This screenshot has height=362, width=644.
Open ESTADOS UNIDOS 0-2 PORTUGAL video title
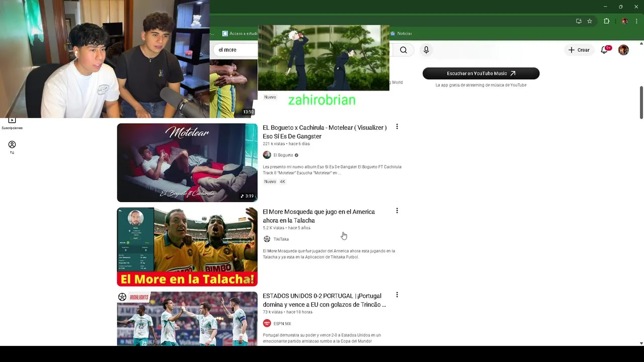[x=325, y=300]
